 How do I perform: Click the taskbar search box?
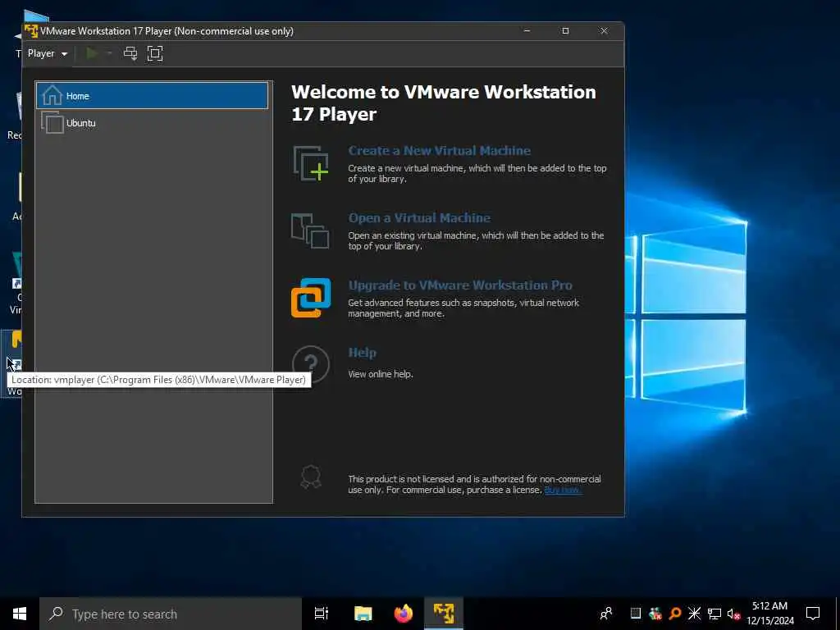171,614
